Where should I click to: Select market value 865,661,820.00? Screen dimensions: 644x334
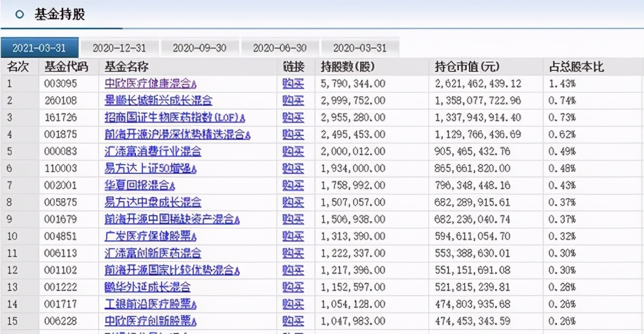[472, 168]
